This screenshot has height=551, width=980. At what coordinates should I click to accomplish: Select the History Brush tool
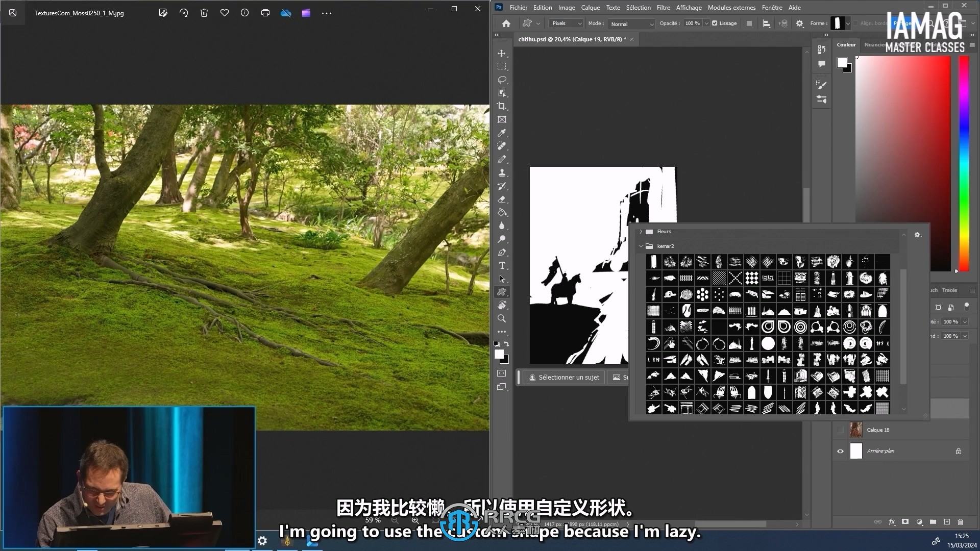(x=502, y=186)
